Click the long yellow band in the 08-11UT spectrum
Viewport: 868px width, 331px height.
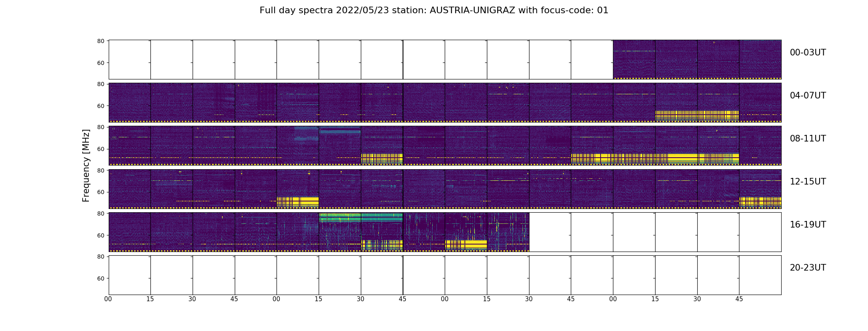click(655, 158)
